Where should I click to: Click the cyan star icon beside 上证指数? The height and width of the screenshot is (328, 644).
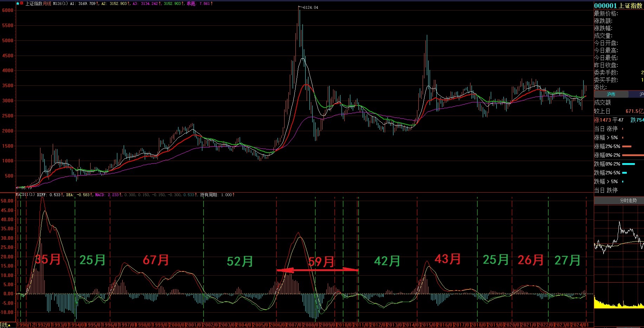coord(18,4)
